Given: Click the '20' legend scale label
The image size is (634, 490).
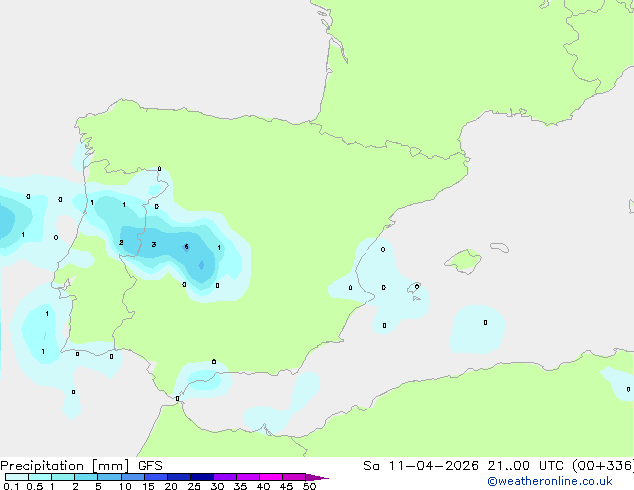Looking at the screenshot, I should coord(171,486).
